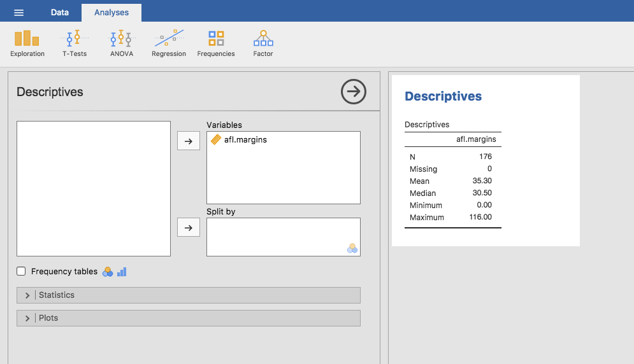Click nominal icon inside Split by box
634x364 pixels.
352,248
